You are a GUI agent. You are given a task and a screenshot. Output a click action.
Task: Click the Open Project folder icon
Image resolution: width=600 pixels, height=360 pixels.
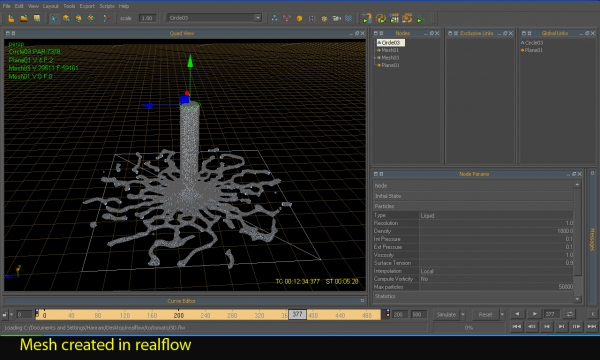(24, 18)
